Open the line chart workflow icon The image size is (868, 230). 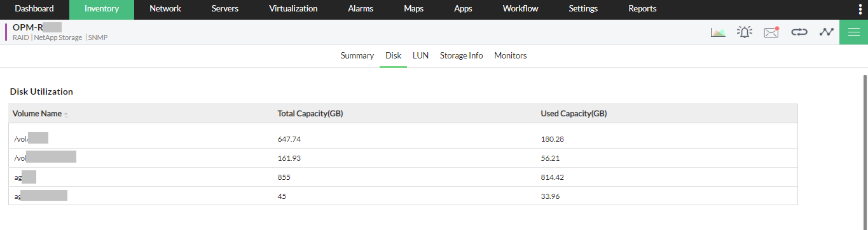pos(826,32)
